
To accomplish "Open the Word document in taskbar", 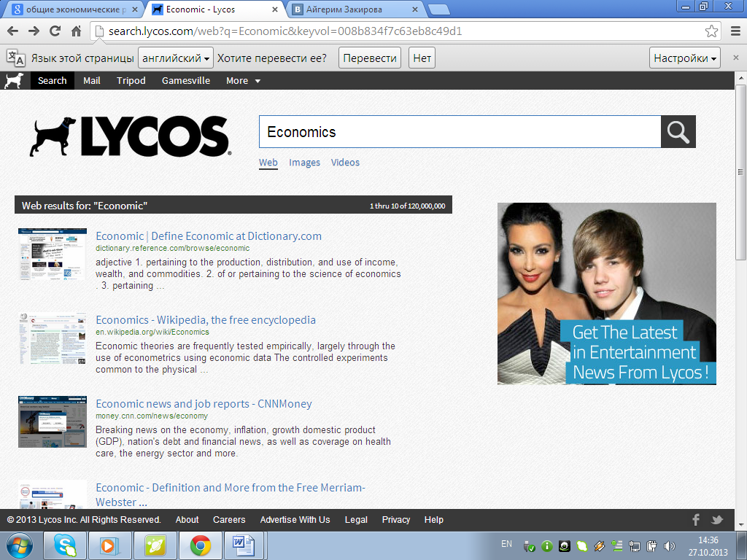I will pyautogui.click(x=244, y=545).
